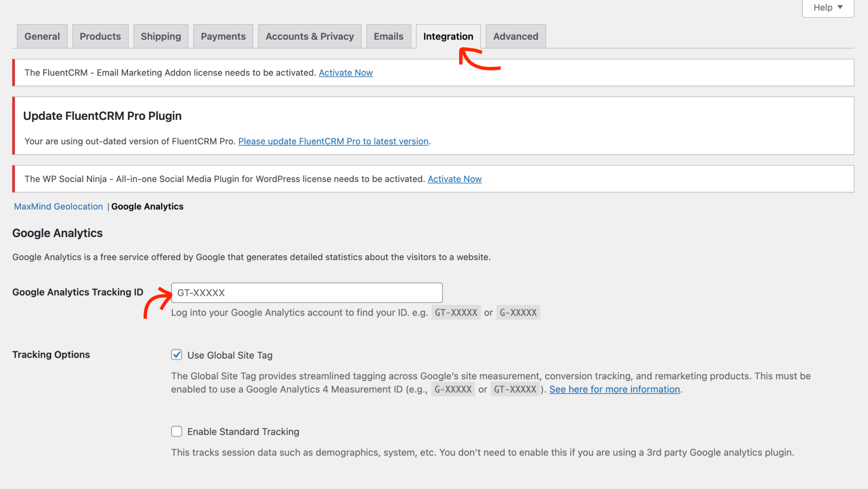Open the Advanced settings tab
The width and height of the screenshot is (868, 489).
(515, 36)
